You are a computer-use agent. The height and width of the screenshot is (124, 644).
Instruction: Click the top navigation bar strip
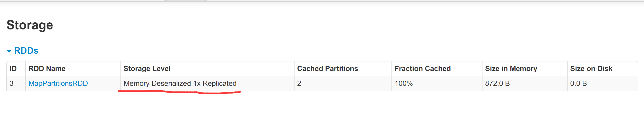(x=322, y=1)
